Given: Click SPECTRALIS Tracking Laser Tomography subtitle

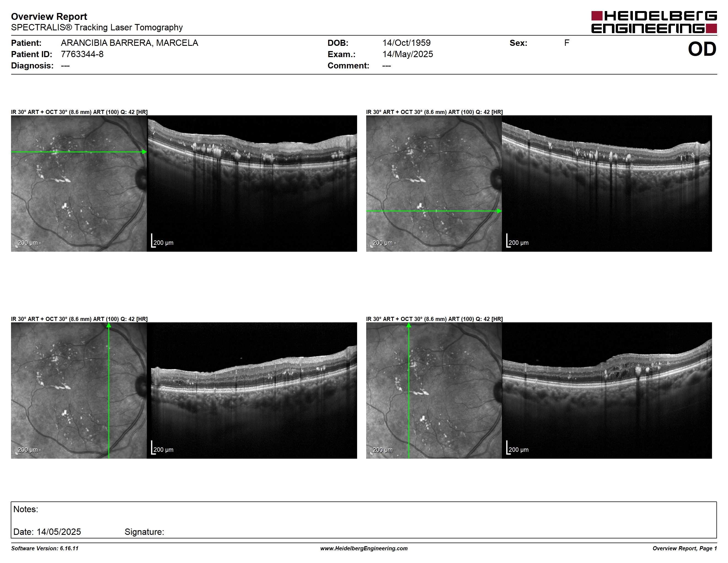Looking at the screenshot, I should [97, 27].
